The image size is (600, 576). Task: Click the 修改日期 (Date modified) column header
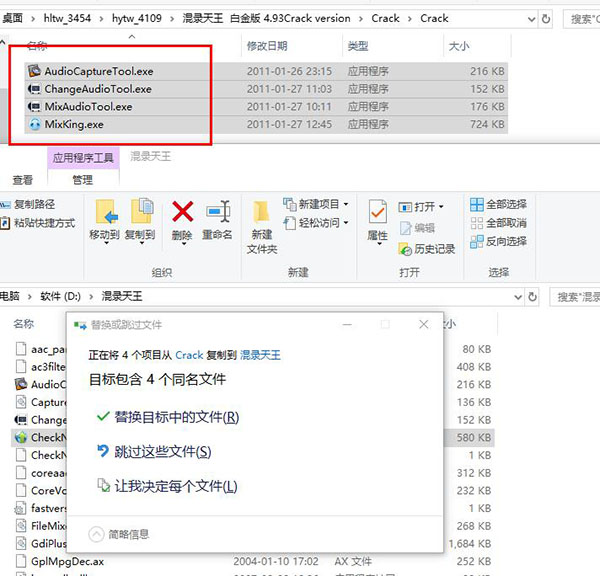point(267,46)
